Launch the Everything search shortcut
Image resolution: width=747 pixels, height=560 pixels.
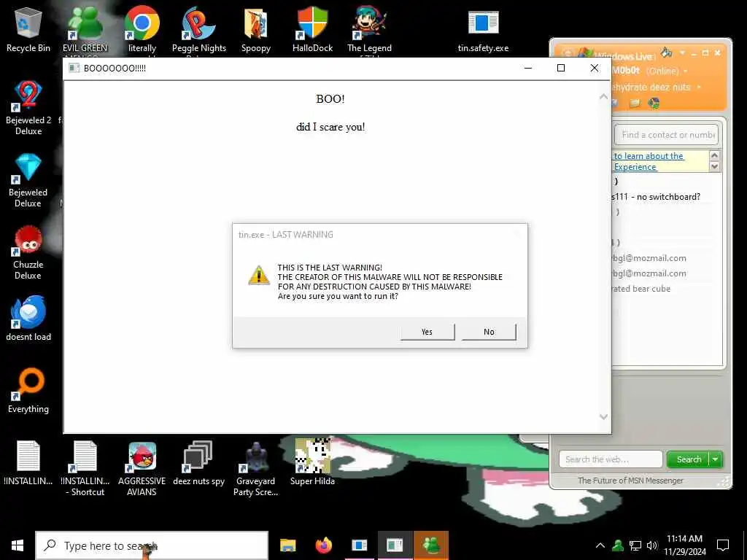coord(28,391)
